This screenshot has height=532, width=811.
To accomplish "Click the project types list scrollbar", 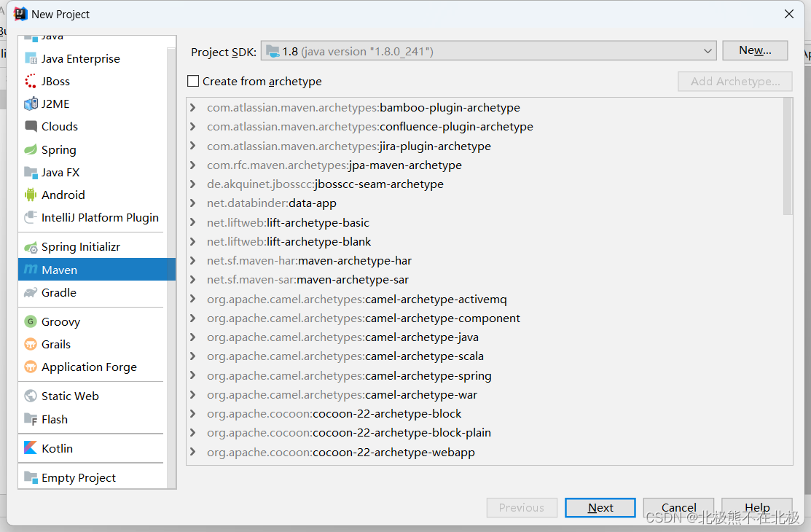I will tap(172, 267).
